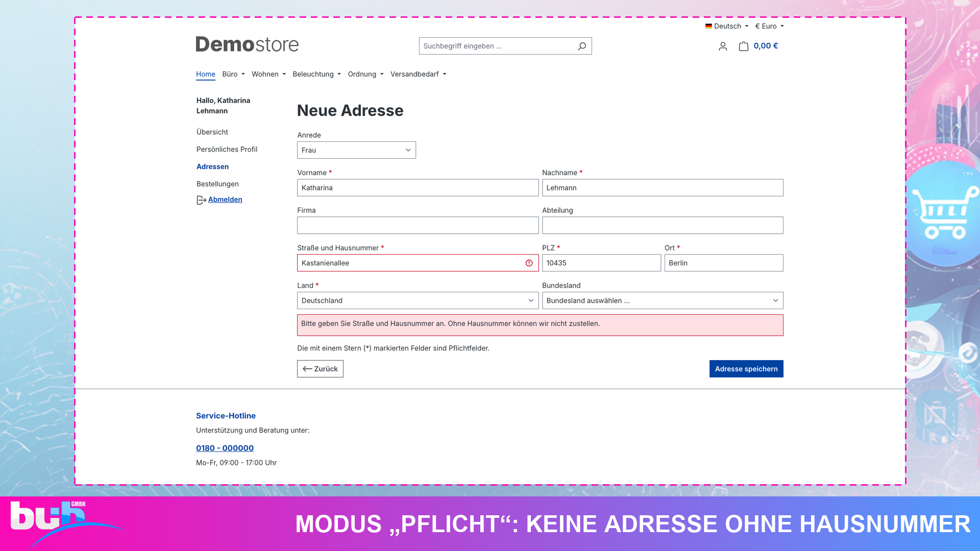Click the Demostore logo
The image size is (980, 551).
coord(247,44)
